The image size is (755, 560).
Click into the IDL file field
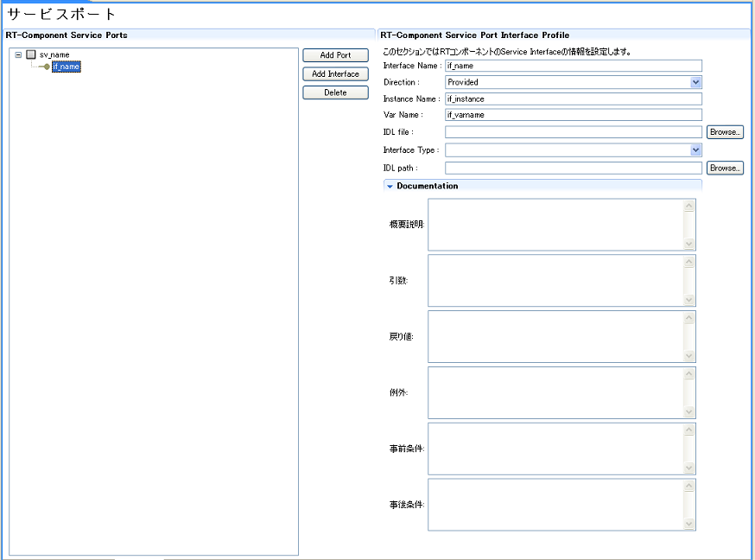point(574,132)
